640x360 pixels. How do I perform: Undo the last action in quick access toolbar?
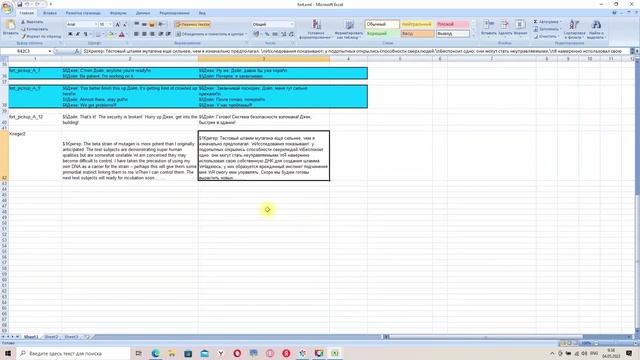[x=27, y=4]
